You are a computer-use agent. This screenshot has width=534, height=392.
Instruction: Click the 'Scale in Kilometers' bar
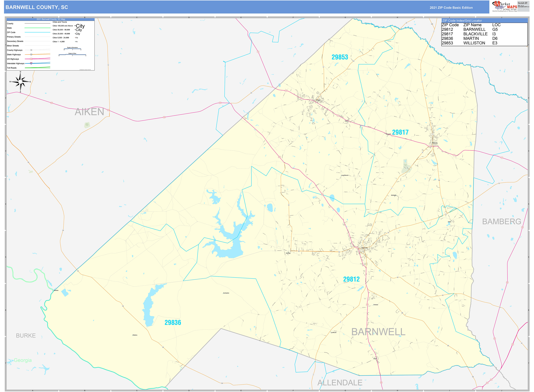coord(72,49)
